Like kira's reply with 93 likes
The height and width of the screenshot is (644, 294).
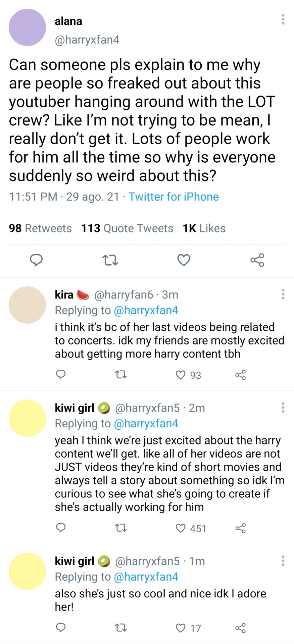tap(181, 375)
